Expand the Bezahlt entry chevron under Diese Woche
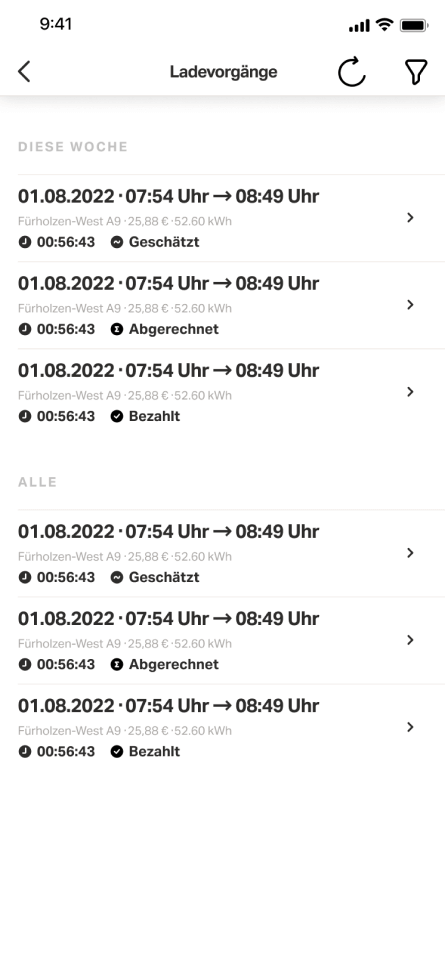 tap(411, 392)
